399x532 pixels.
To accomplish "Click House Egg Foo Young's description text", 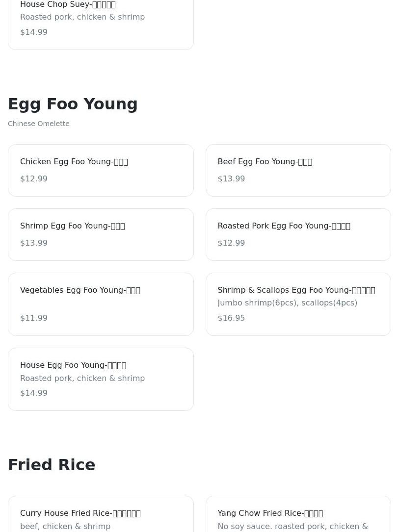I will coord(82,378).
